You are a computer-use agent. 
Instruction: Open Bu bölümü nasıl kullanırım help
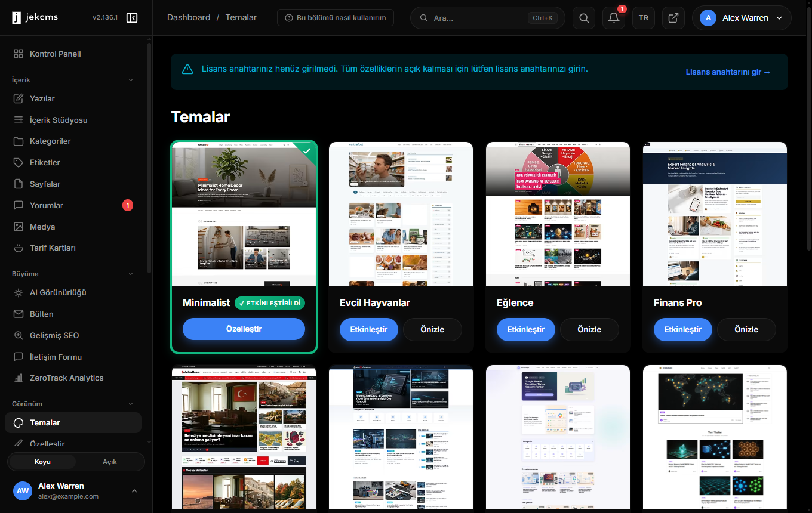point(336,18)
